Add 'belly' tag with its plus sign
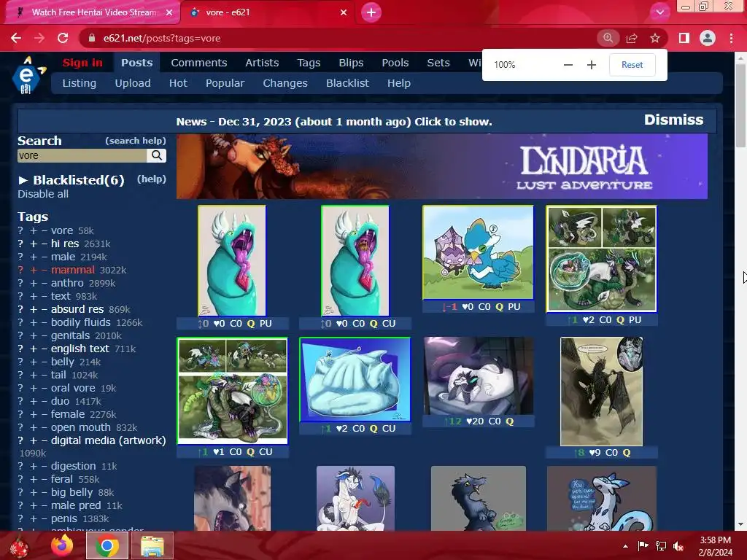 [34, 362]
